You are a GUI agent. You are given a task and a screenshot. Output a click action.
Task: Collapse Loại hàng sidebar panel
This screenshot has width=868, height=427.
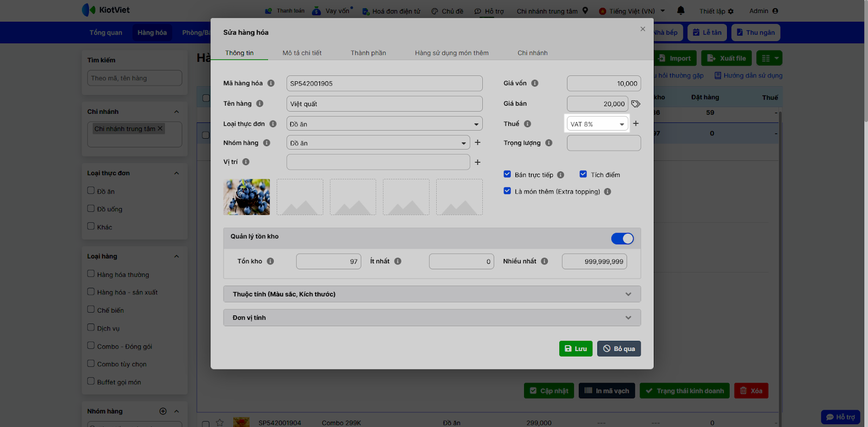tap(176, 256)
